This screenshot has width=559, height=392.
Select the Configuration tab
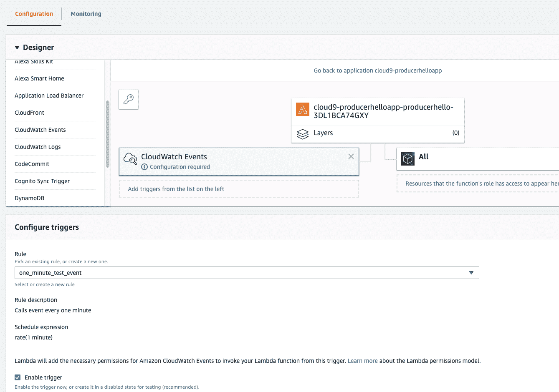coord(34,14)
